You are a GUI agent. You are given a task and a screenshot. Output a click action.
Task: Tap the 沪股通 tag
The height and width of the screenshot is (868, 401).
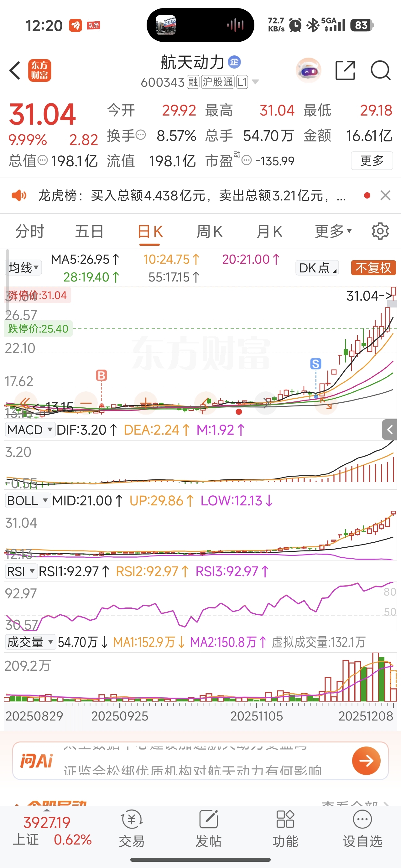(218, 82)
